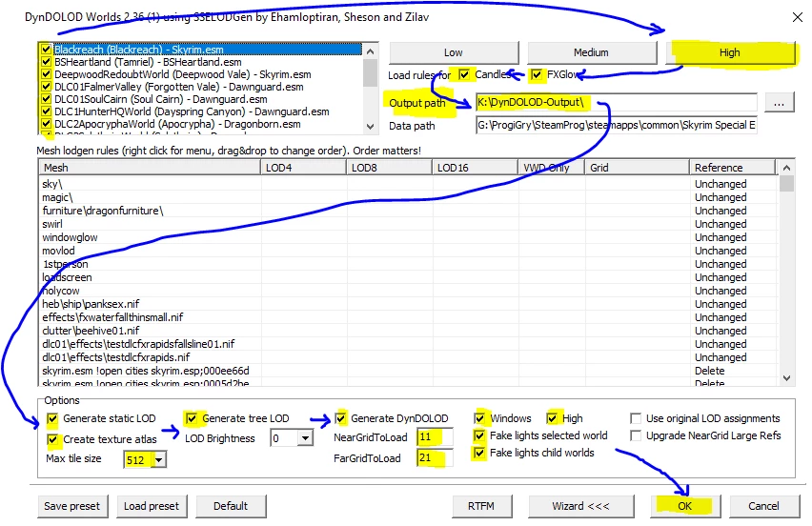Click the Wizard <<< button

point(581,506)
